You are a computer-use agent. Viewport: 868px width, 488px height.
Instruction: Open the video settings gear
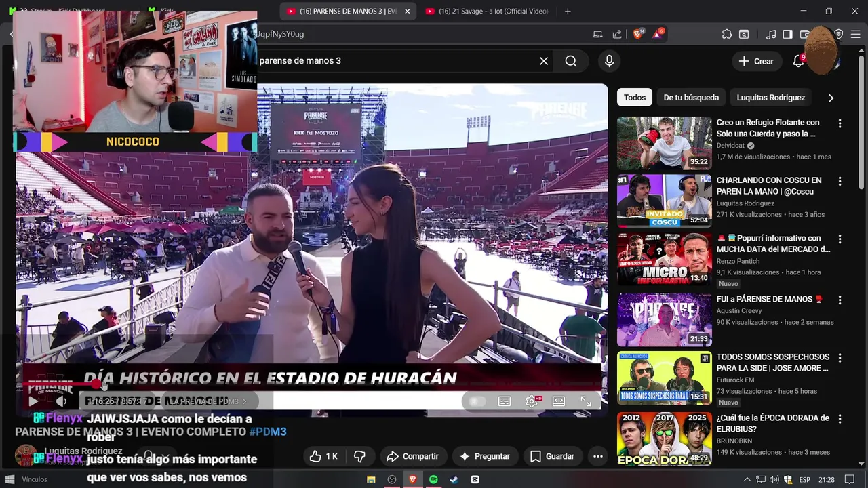click(x=532, y=401)
